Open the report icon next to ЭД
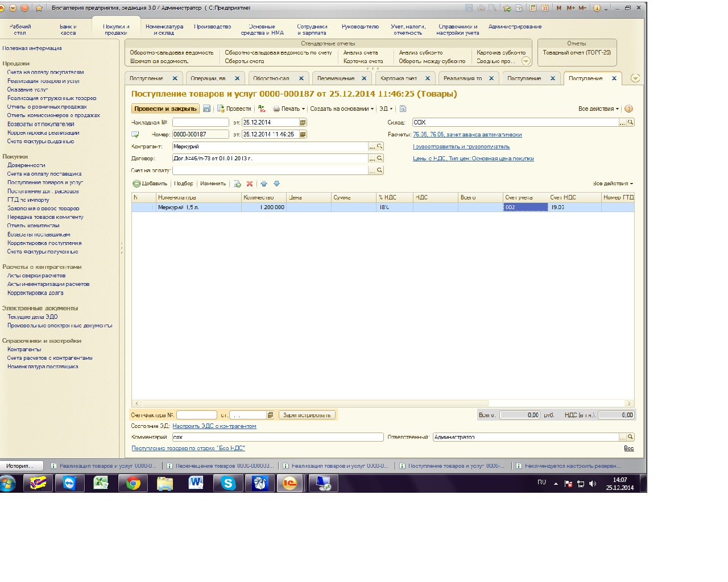 pos(403,109)
